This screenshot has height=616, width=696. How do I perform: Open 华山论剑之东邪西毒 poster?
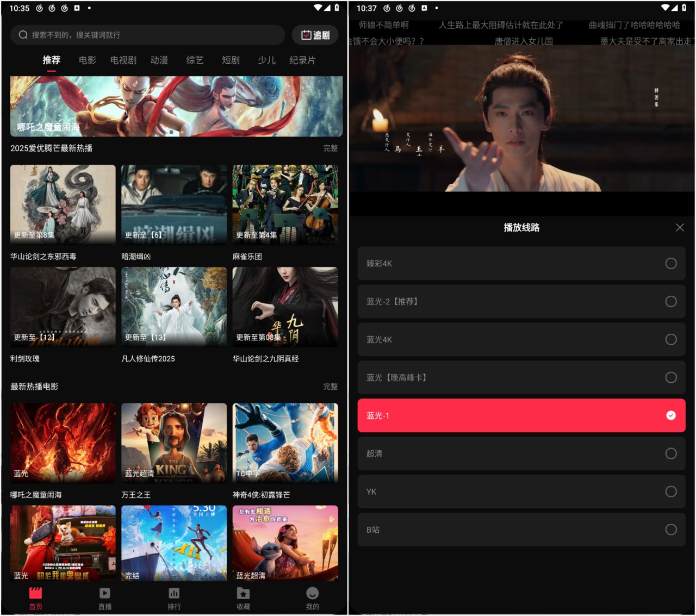click(63, 204)
